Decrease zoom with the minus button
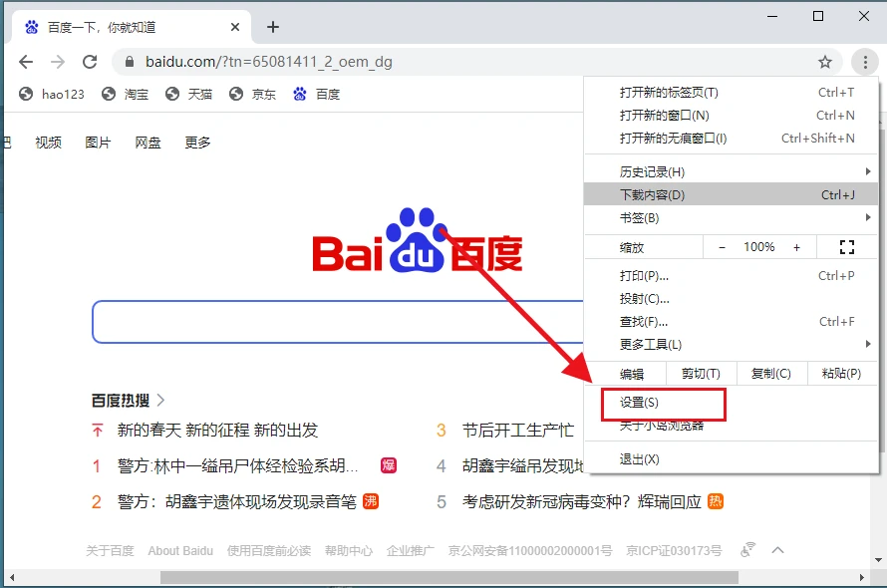Screen dimensions: 887x588 (x=722, y=247)
